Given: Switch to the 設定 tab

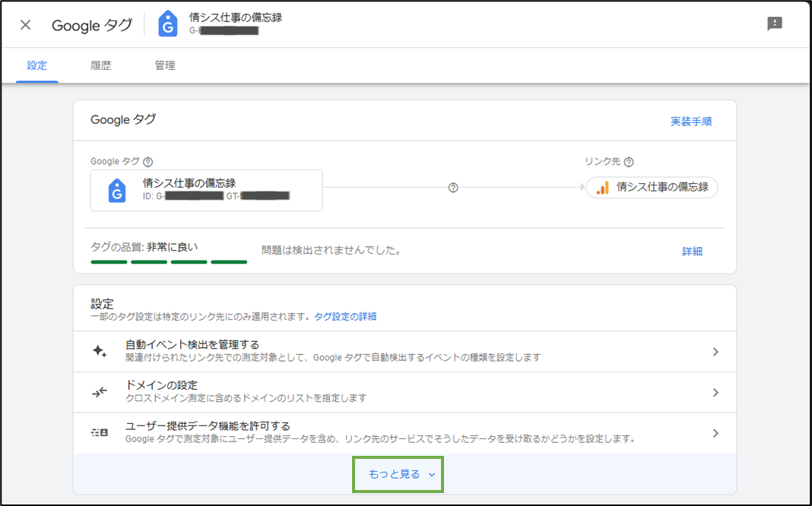Looking at the screenshot, I should 36,65.
